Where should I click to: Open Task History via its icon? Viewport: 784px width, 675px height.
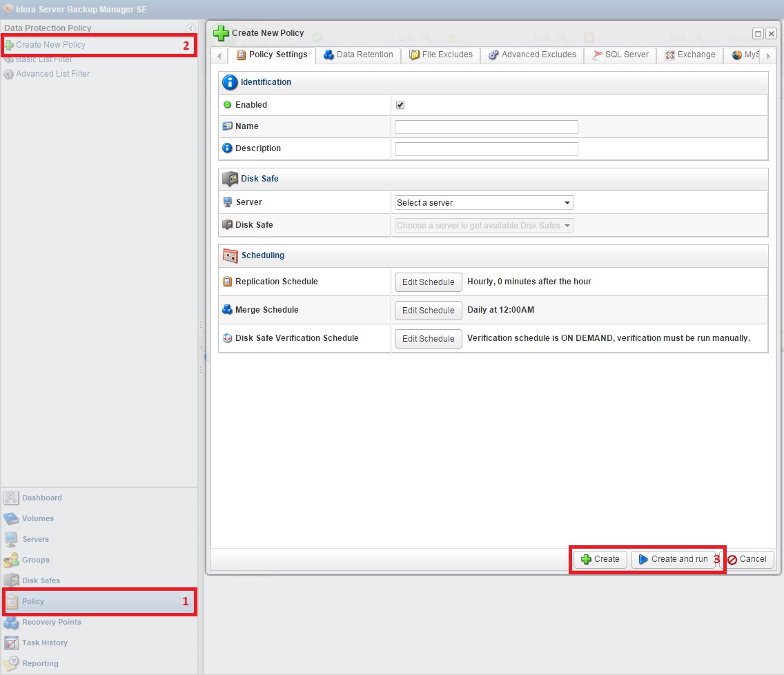point(11,643)
